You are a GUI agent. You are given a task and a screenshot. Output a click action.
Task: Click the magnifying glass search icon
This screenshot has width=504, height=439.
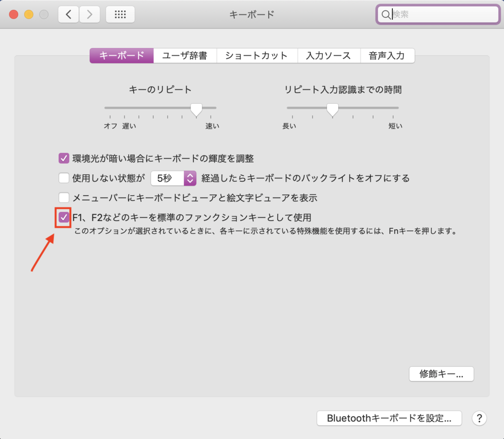[385, 14]
